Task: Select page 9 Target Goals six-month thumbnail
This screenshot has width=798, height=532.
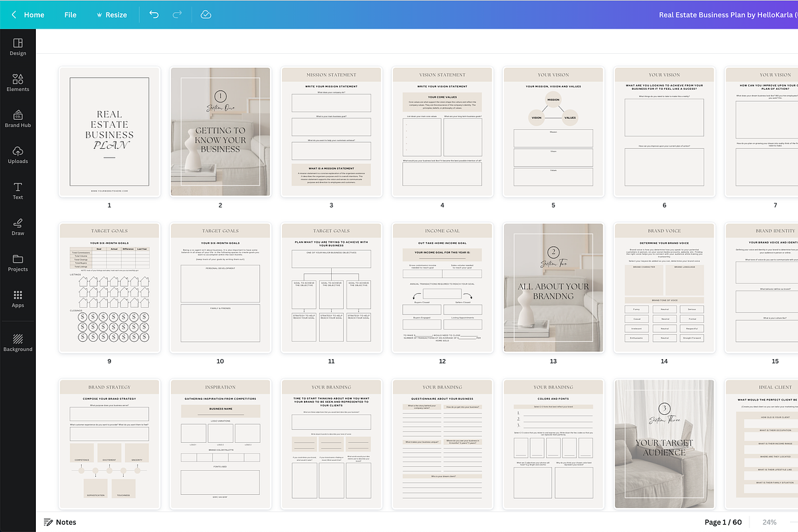Action: click(x=110, y=288)
